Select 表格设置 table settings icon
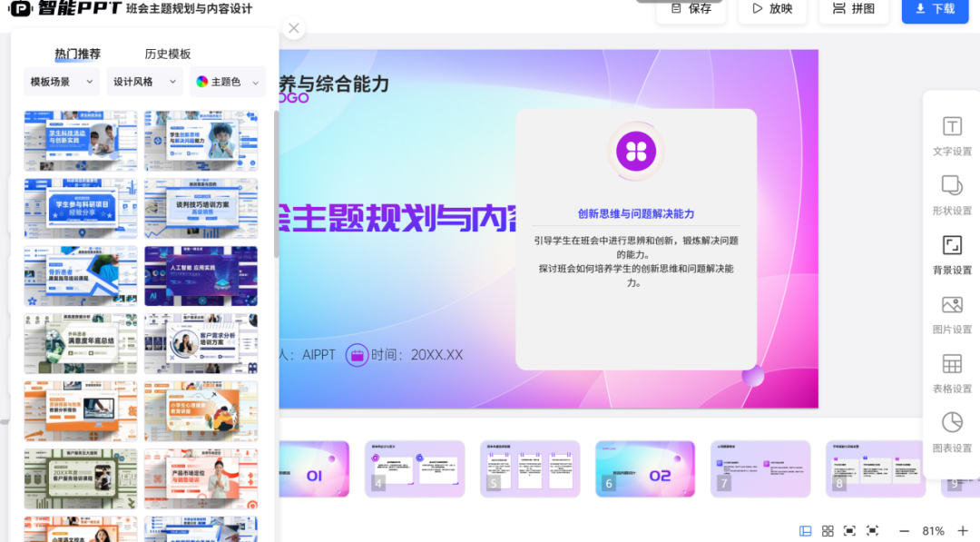 point(951,374)
